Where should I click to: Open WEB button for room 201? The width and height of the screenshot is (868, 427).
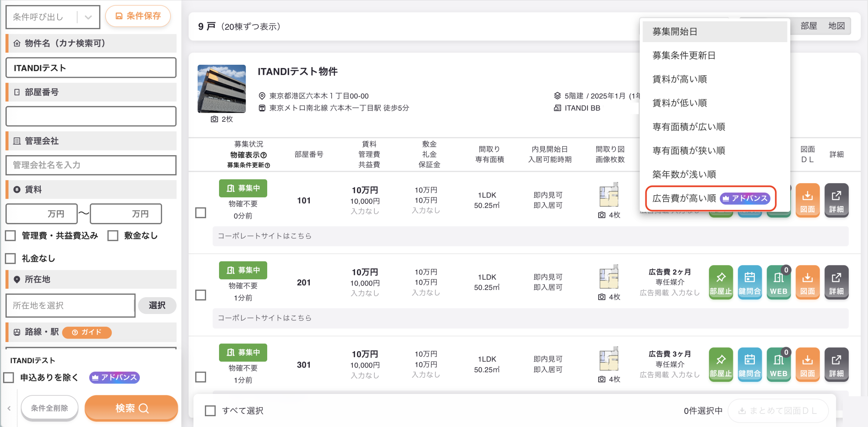[778, 282]
